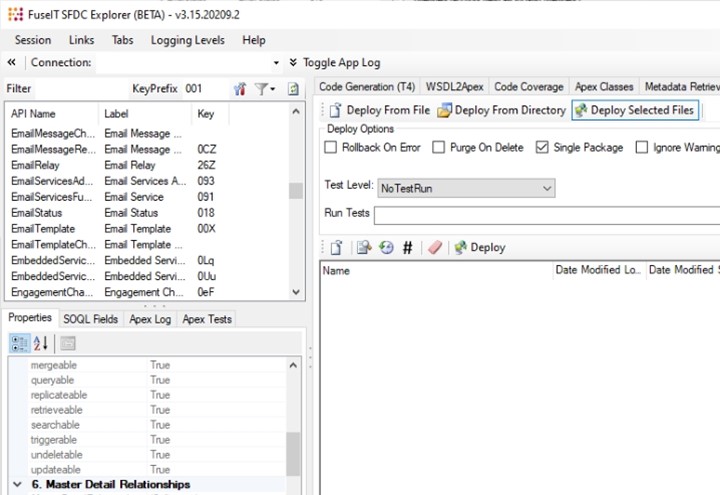Click the properties grid scrollbar up arrow
720x495 pixels.
coord(293,365)
